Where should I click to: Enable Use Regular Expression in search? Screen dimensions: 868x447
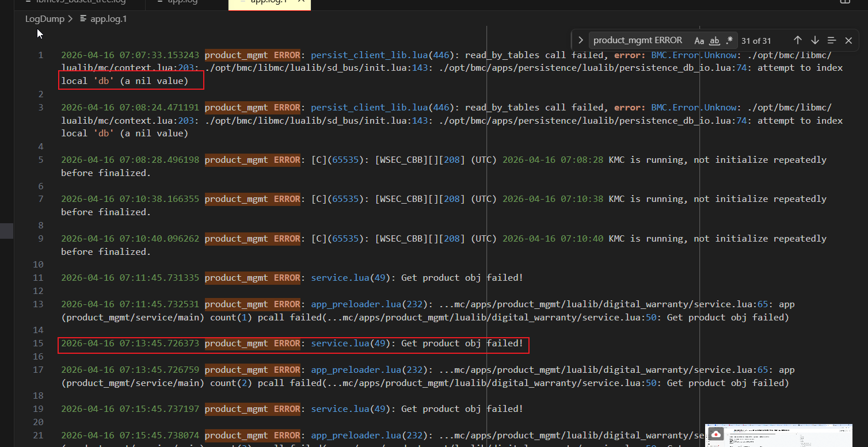pyautogui.click(x=729, y=40)
